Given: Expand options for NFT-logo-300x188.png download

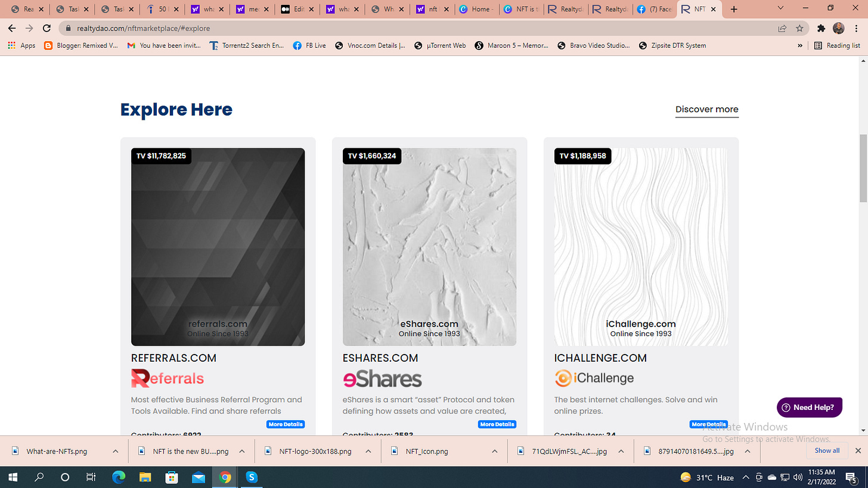Looking at the screenshot, I should pos(368,451).
